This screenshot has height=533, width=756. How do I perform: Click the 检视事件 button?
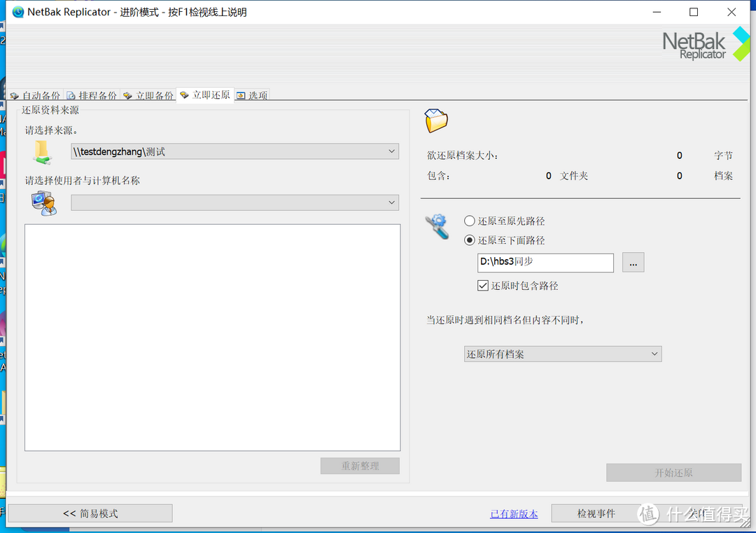597,513
